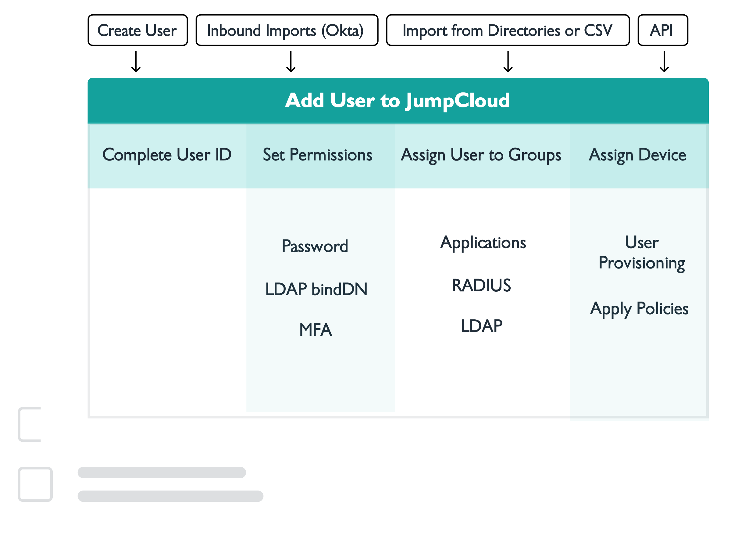Select the Set Permissions column header
The width and height of the screenshot is (756, 543).
[317, 155]
